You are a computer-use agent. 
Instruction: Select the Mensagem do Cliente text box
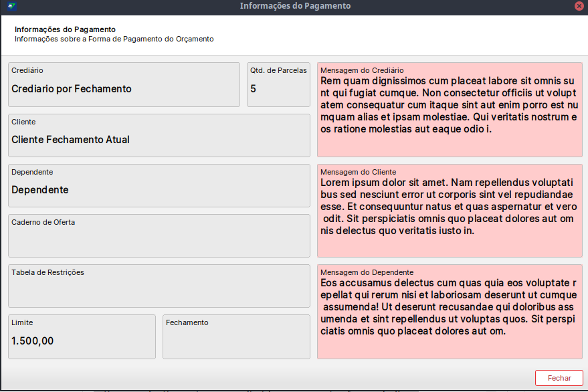point(450,211)
